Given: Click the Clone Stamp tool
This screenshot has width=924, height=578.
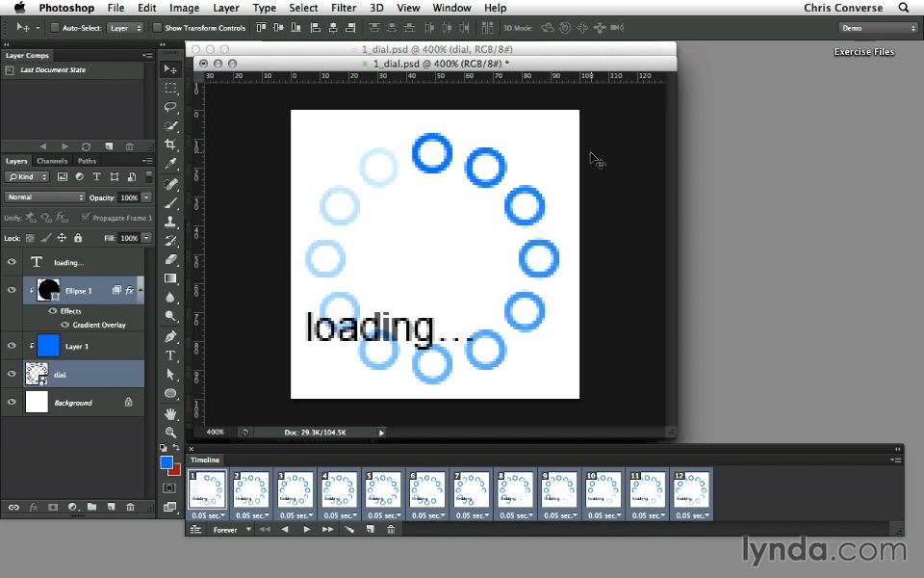Looking at the screenshot, I should point(170,222).
